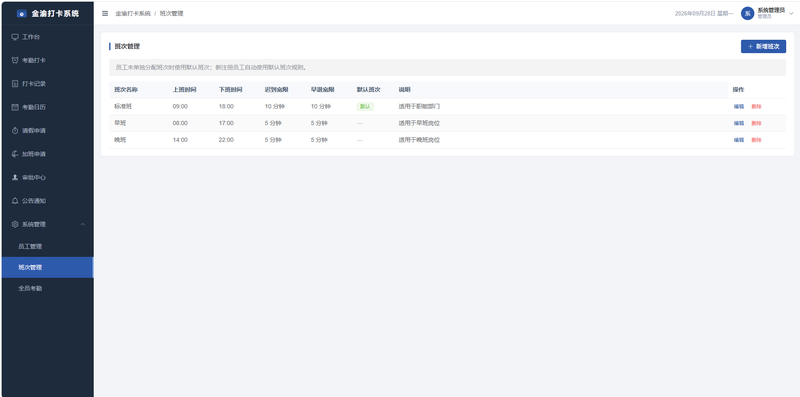Image resolution: width=800 pixels, height=397 pixels.
Task: Collapse the 系统管理 submenu
Action: pos(47,225)
